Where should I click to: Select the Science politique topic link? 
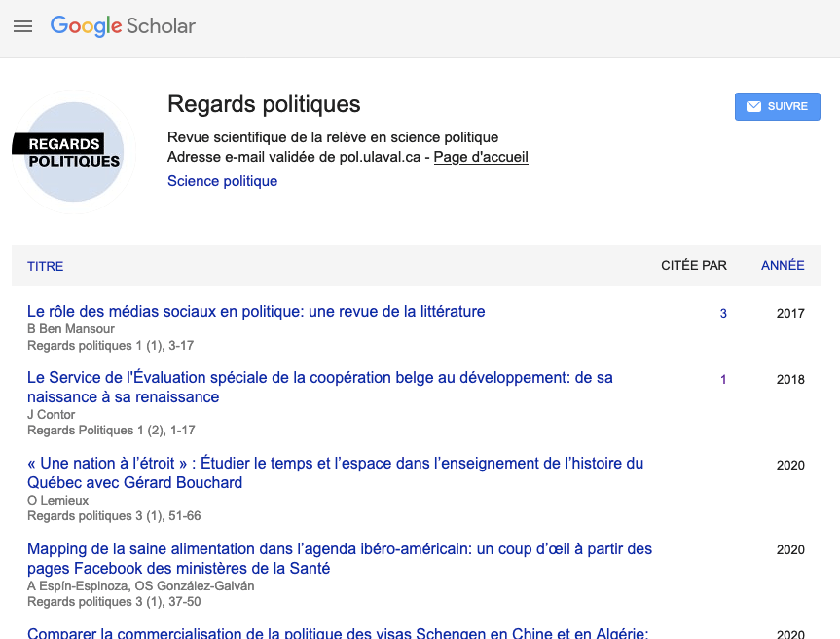222,181
